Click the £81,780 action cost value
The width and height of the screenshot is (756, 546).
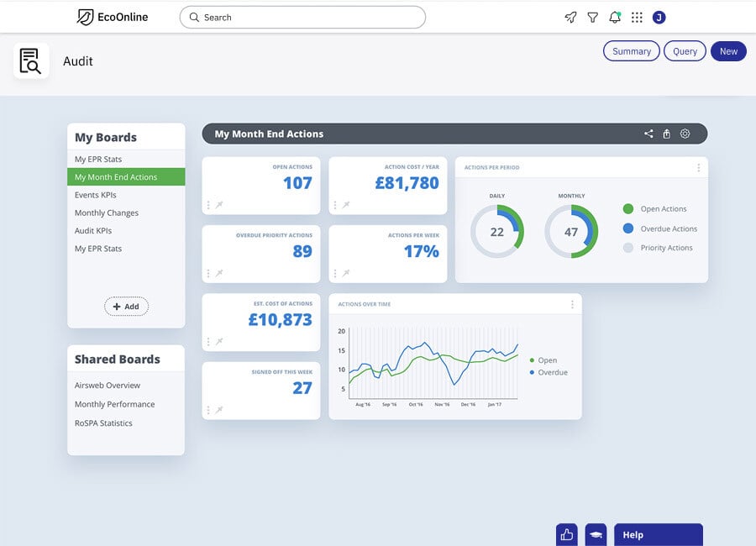[x=407, y=183]
